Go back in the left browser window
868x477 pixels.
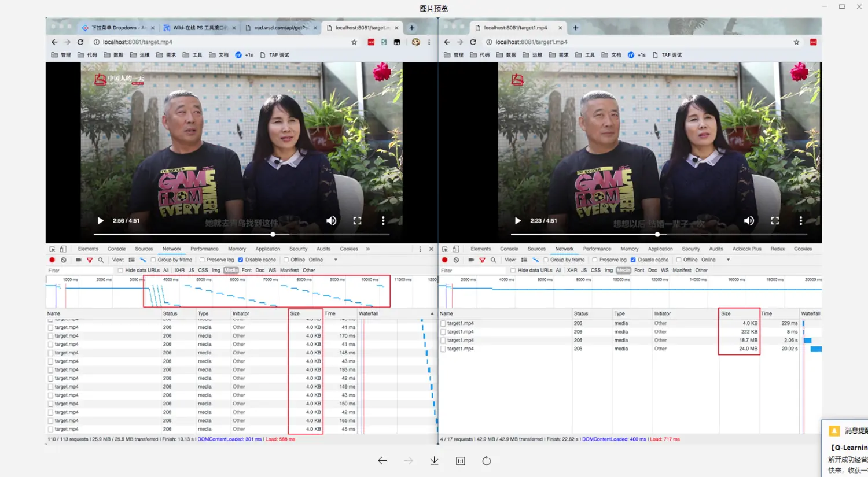click(54, 42)
